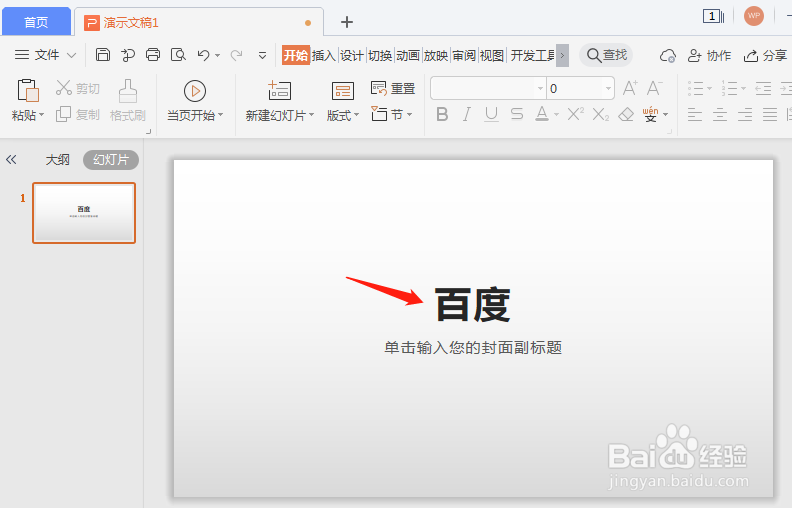Click the Save icon in quick toolbar
The image size is (792, 508).
[103, 55]
